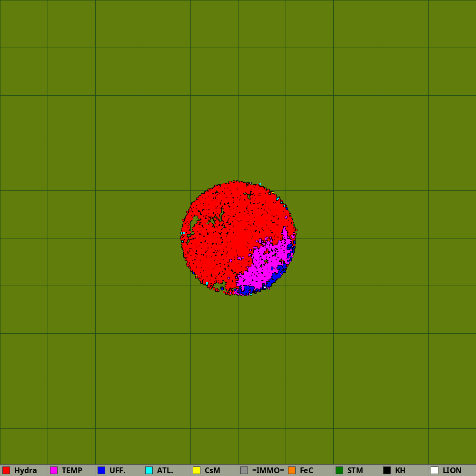The width and height of the screenshot is (476, 476).
Task: Select the =IMMO= label in legend
Action: (268, 471)
